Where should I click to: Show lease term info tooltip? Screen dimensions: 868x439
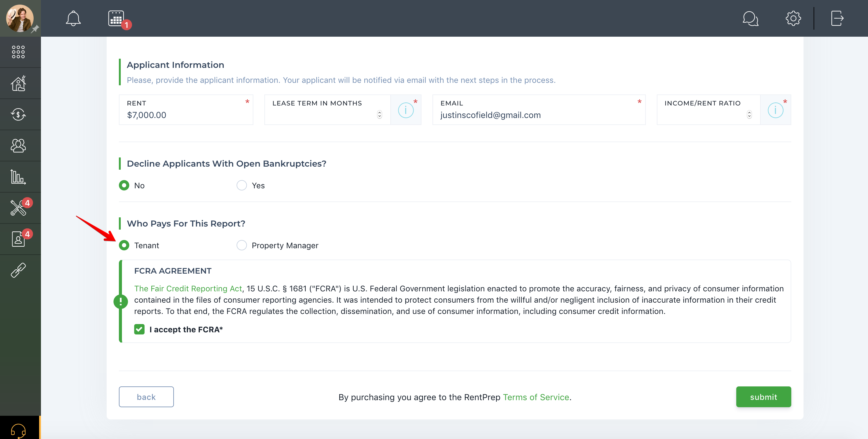406,110
